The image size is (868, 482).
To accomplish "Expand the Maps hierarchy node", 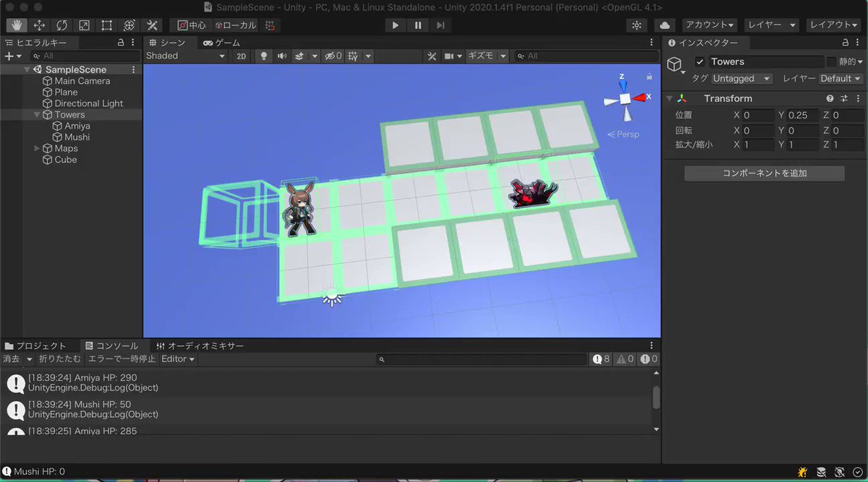I will [37, 148].
